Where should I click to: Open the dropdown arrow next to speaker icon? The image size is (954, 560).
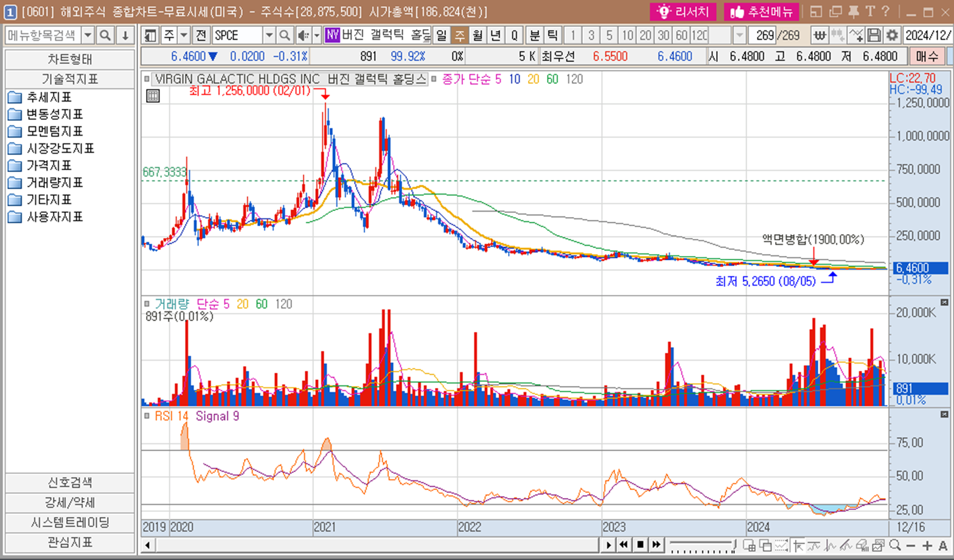tap(316, 35)
